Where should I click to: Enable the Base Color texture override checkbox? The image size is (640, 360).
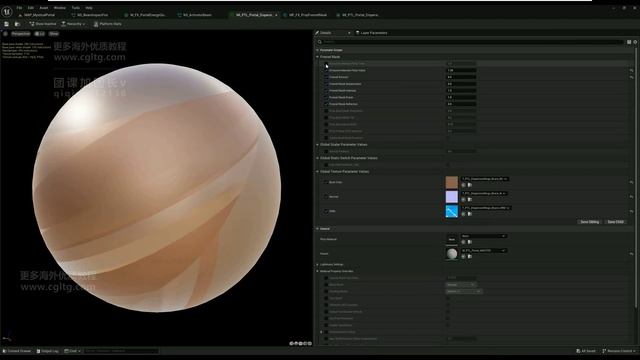point(326,182)
